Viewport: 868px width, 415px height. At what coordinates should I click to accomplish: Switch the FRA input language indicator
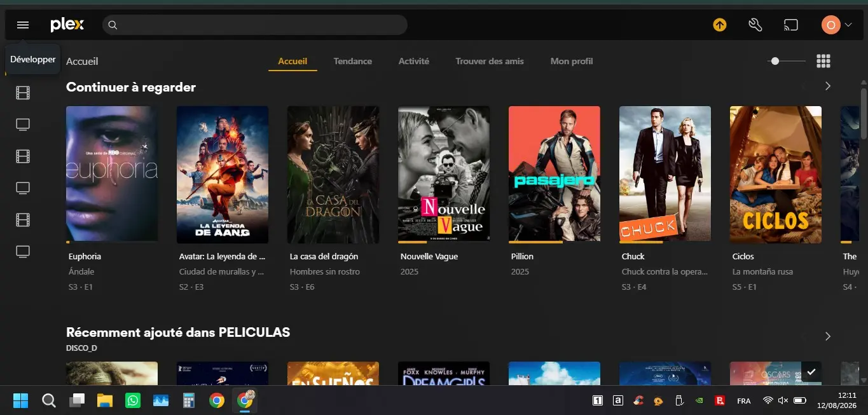[743, 401]
